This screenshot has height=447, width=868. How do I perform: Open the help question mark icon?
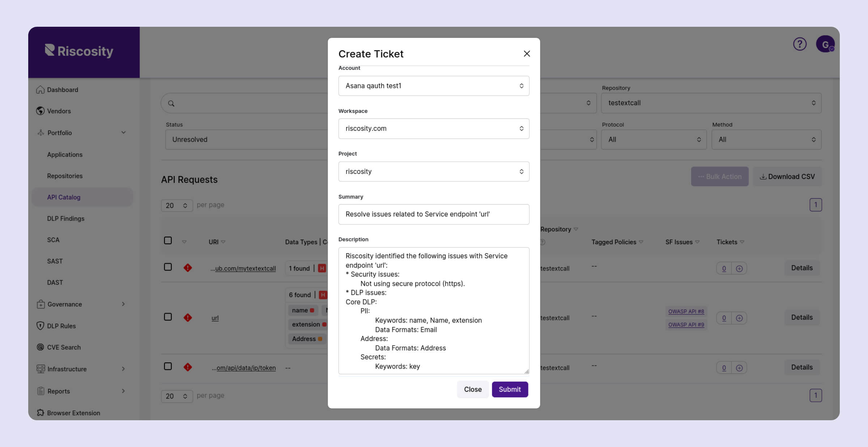[800, 44]
